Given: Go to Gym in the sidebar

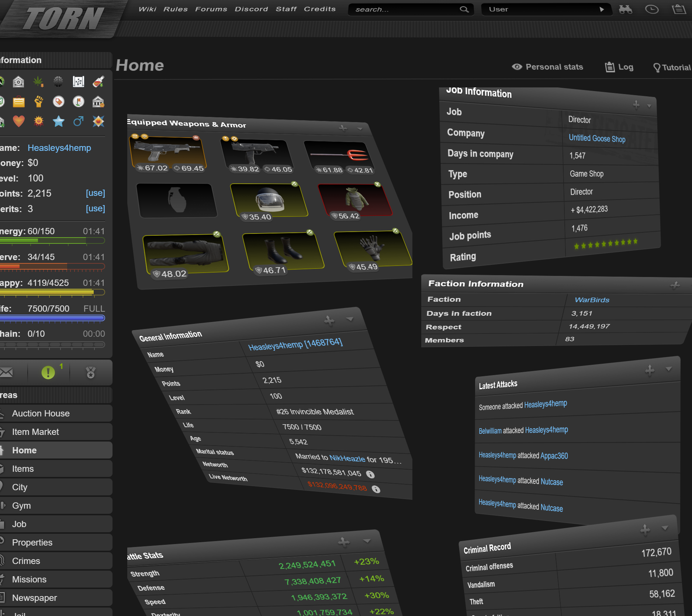Looking at the screenshot, I should point(21,506).
